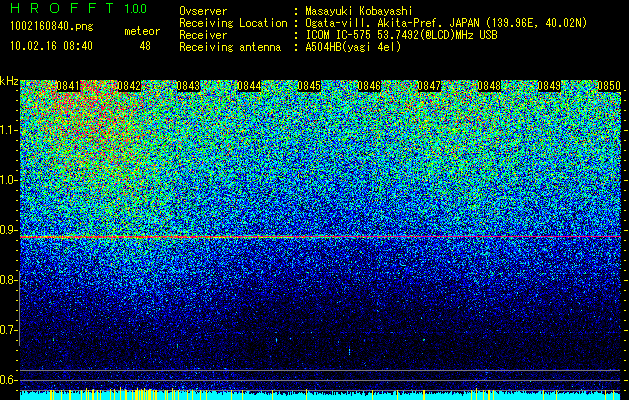
Task: Click the 0842 time marker
Action: coord(129,86)
